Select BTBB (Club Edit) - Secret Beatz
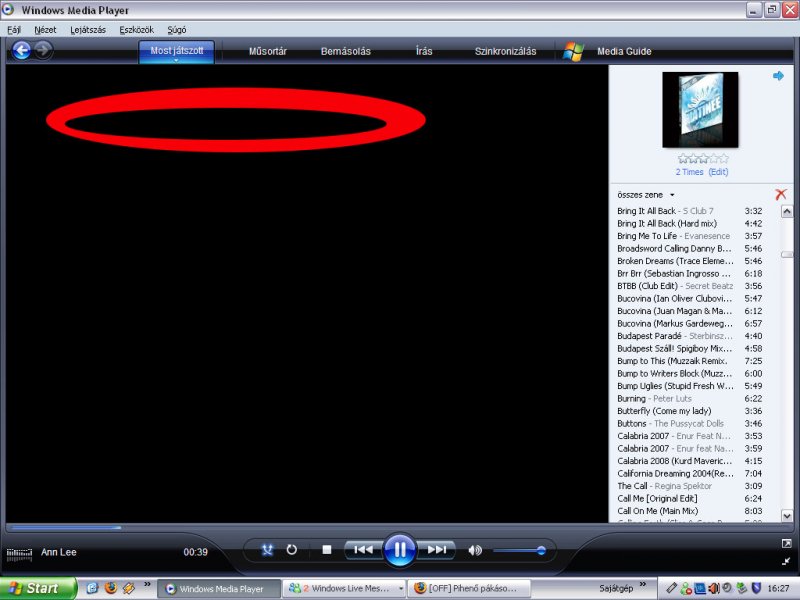 (x=689, y=286)
